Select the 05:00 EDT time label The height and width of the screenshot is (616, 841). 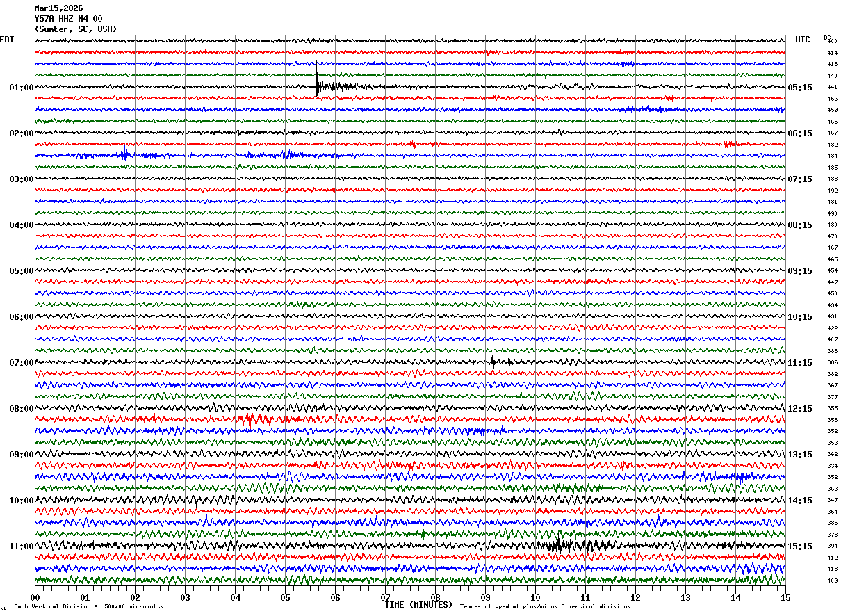(x=22, y=271)
